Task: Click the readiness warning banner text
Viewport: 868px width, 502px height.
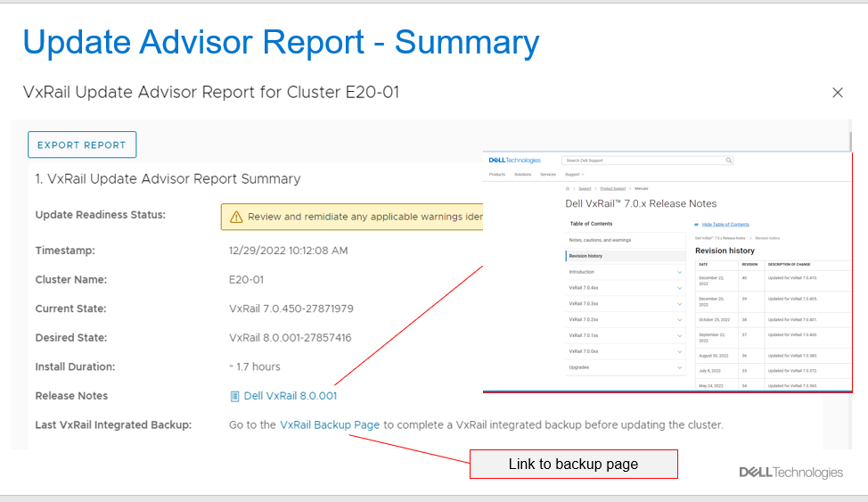Action: (365, 217)
